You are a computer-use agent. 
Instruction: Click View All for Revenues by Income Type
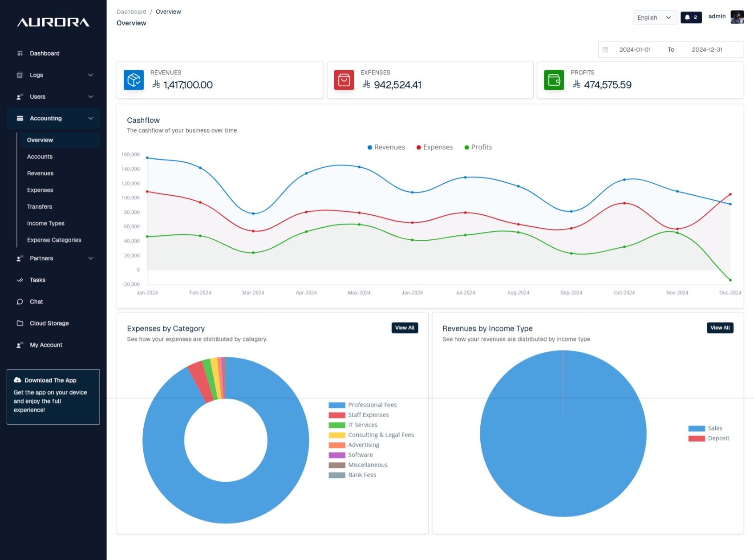pos(720,328)
